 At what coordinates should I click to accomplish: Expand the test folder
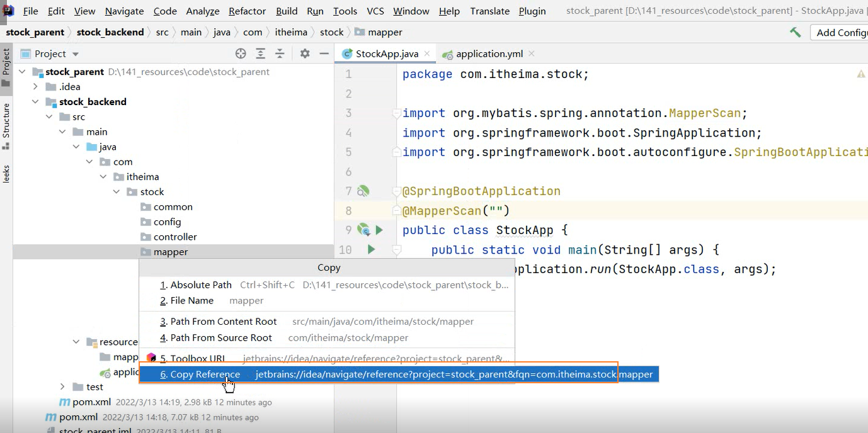(x=62, y=387)
